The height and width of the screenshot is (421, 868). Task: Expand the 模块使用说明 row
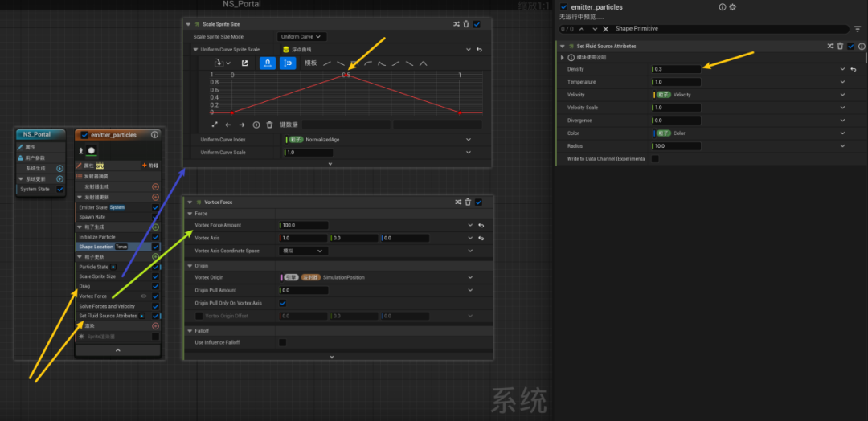[563, 58]
